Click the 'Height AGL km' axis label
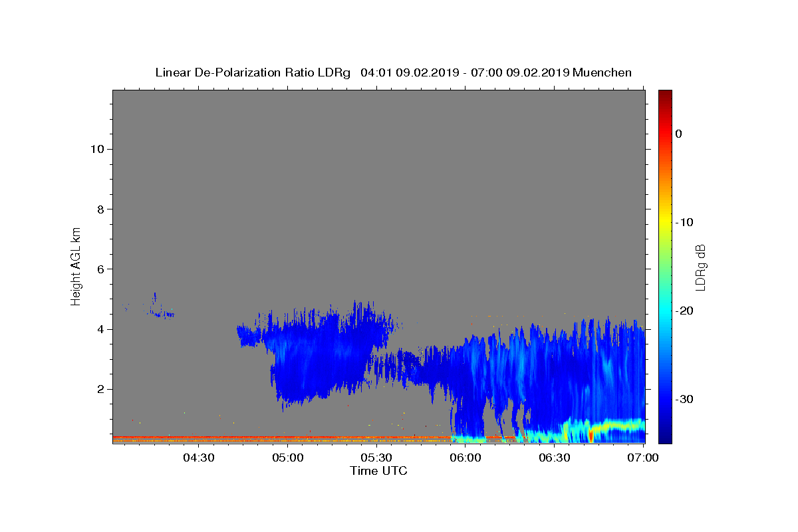The width and height of the screenshot is (798, 532). [76, 265]
